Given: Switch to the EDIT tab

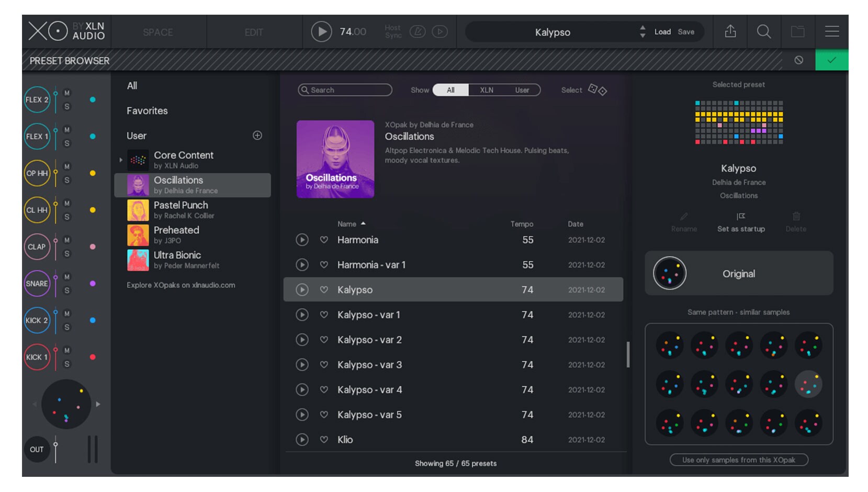Looking at the screenshot, I should point(253,32).
